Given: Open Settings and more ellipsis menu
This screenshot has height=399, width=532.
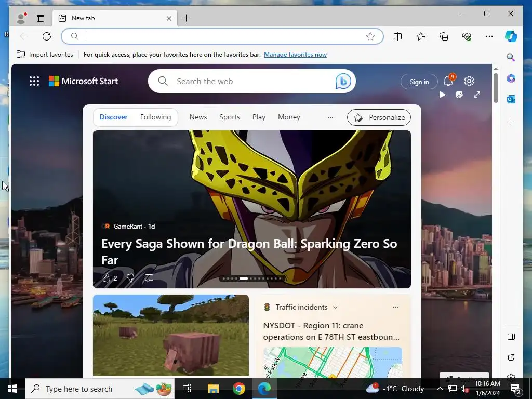Looking at the screenshot, I should (489, 36).
